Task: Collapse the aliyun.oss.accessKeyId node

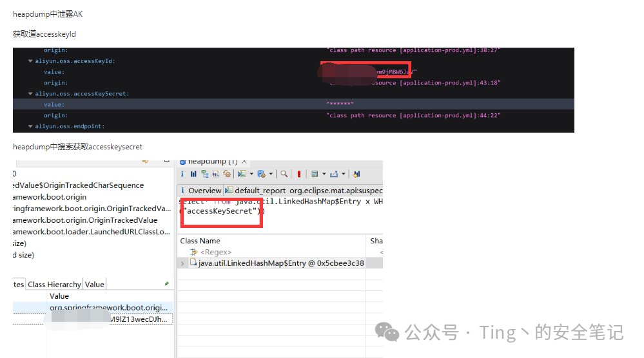Action: click(30, 61)
